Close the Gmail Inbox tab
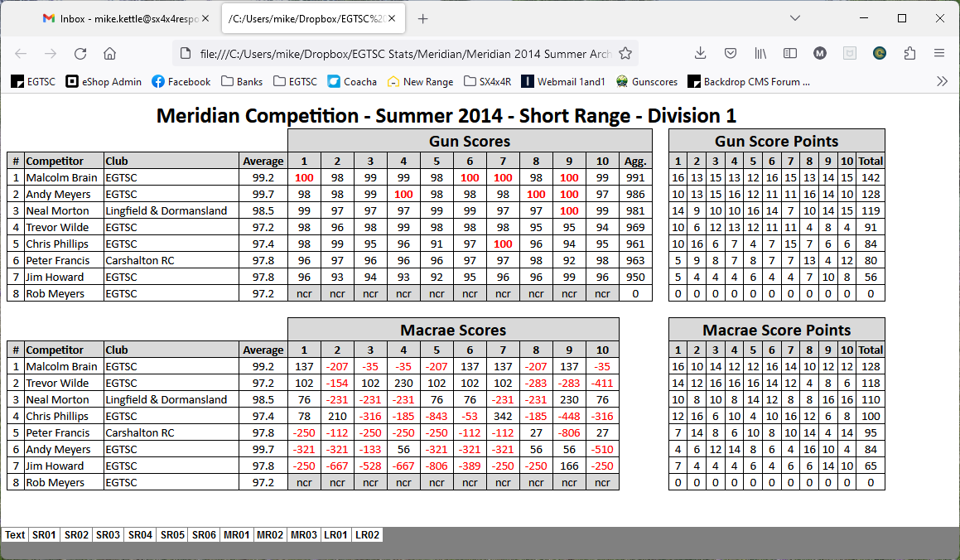Viewport: 960px width, 560px height. [x=205, y=19]
